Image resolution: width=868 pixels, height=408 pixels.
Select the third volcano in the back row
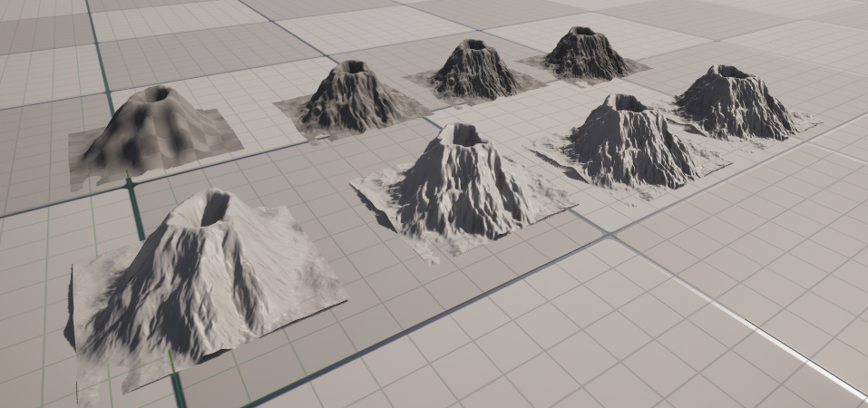[x=473, y=72]
